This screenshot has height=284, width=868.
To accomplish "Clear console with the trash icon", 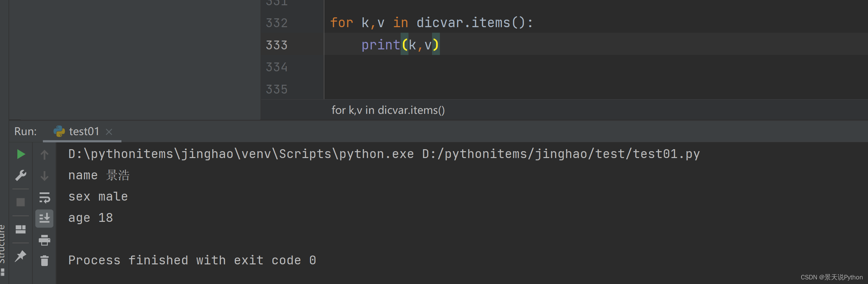I will tap(45, 261).
